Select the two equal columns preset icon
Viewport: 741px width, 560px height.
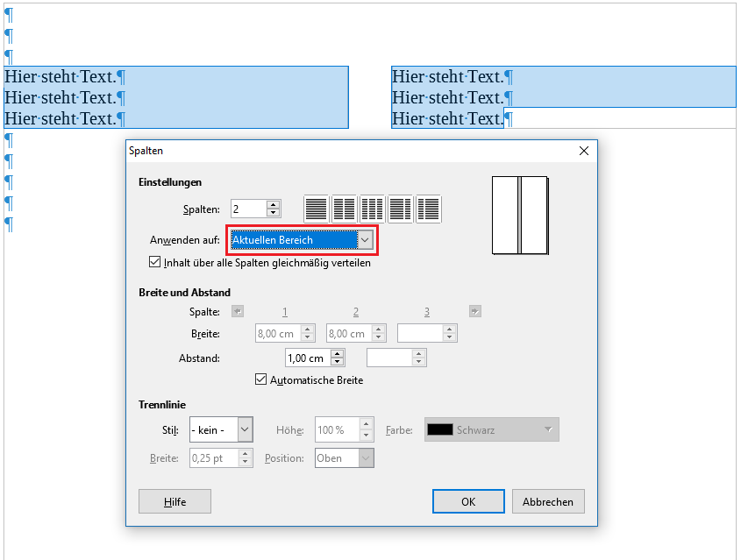pos(344,209)
